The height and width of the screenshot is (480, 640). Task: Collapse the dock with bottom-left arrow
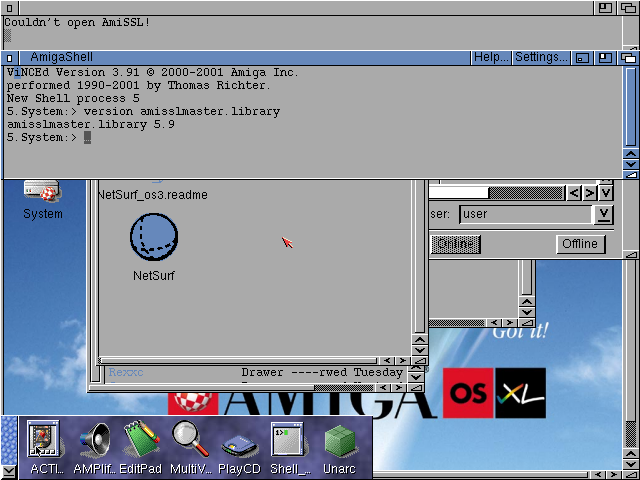pos(9,472)
